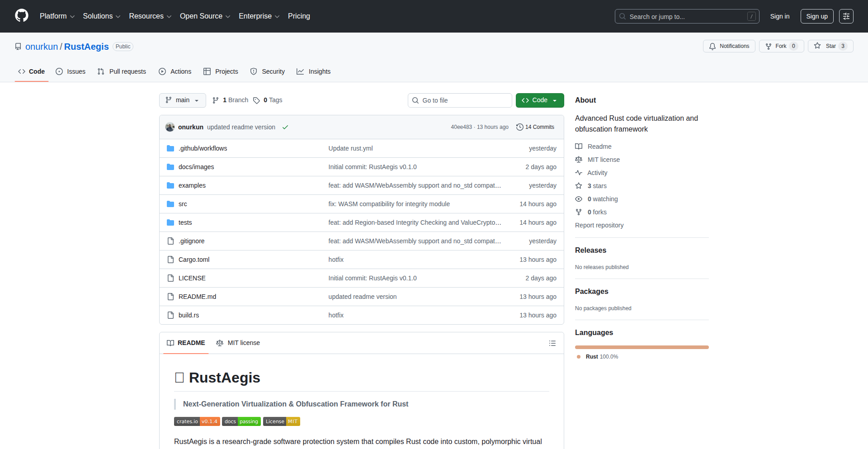Click the green commit status checkmark
The height and width of the screenshot is (449, 868).
click(x=285, y=127)
